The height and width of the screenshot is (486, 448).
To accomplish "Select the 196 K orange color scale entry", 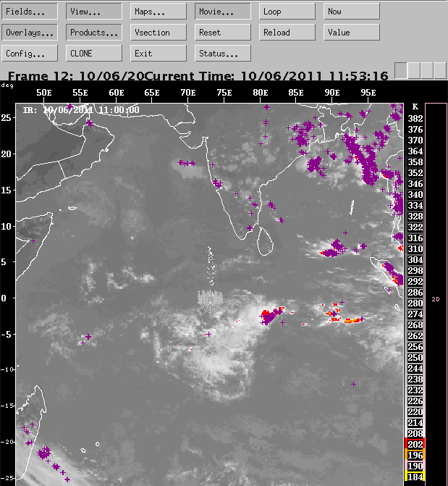I will 415,456.
